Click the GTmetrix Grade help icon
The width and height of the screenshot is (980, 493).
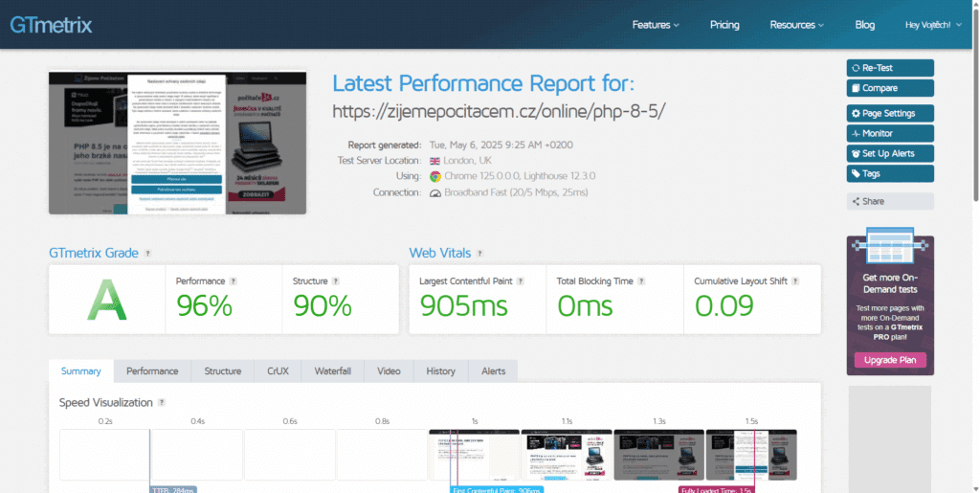click(147, 254)
